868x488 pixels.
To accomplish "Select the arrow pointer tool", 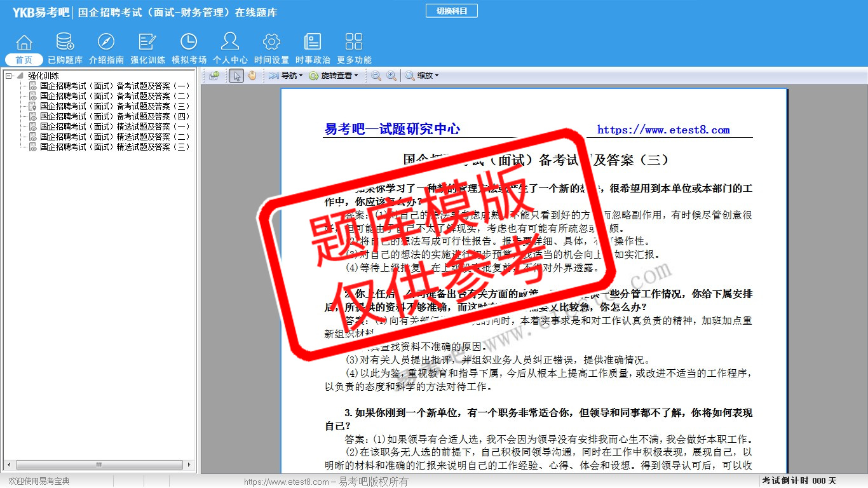I will (236, 76).
